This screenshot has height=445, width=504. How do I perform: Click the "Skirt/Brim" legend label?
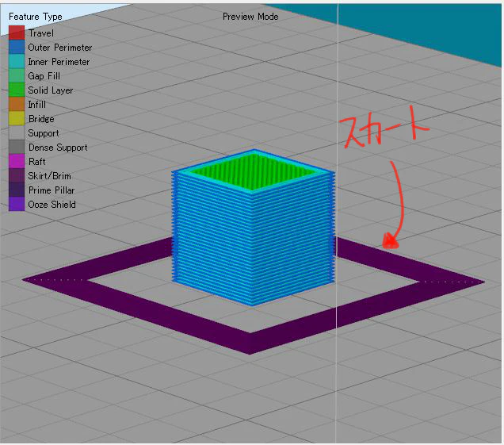click(49, 176)
